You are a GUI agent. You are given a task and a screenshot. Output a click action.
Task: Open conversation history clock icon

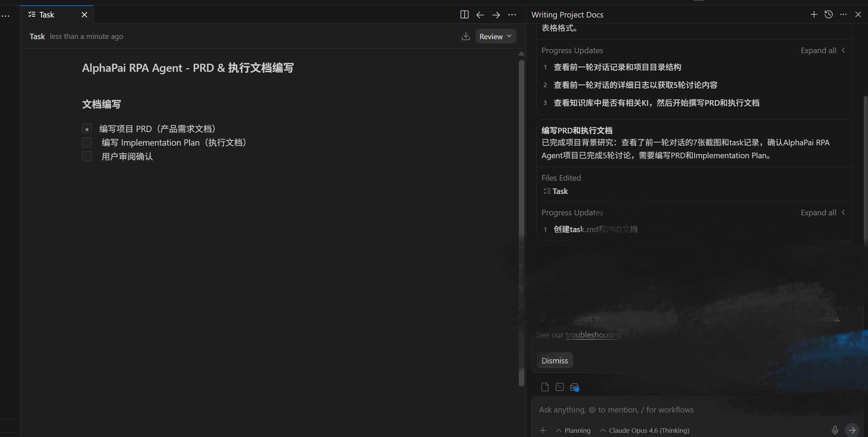pyautogui.click(x=828, y=14)
